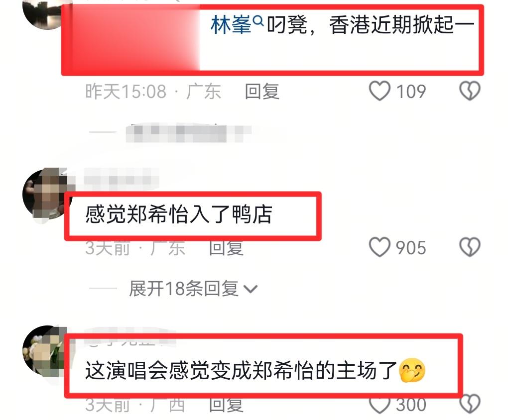Dislike the 昨天15:08 comment with broken heart
This screenshot has width=508, height=420.
tap(470, 91)
